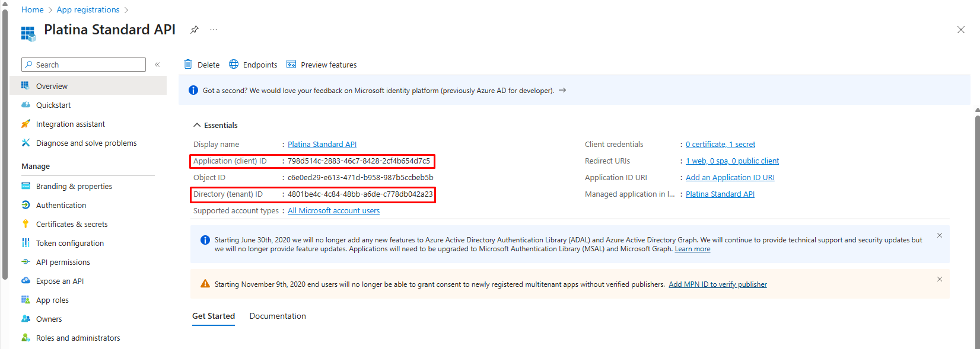Click the App roles icon

(26, 300)
